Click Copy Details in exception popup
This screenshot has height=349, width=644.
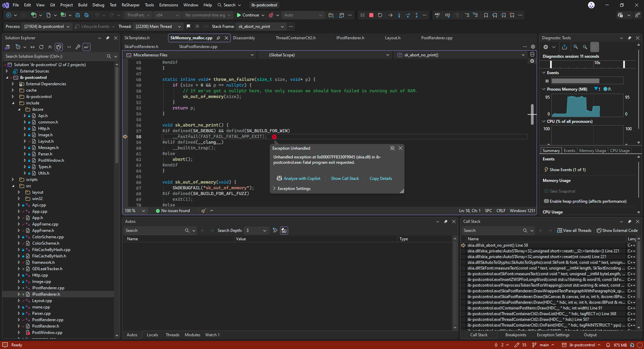click(381, 179)
